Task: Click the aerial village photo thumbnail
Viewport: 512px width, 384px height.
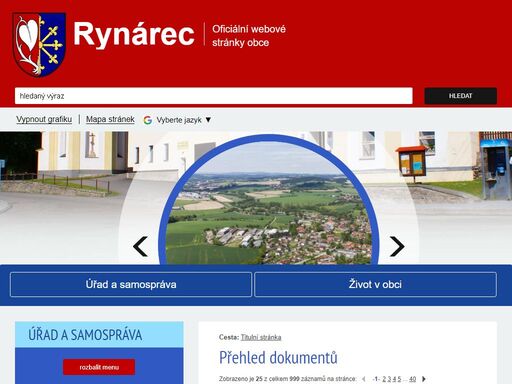Action: tap(269, 201)
